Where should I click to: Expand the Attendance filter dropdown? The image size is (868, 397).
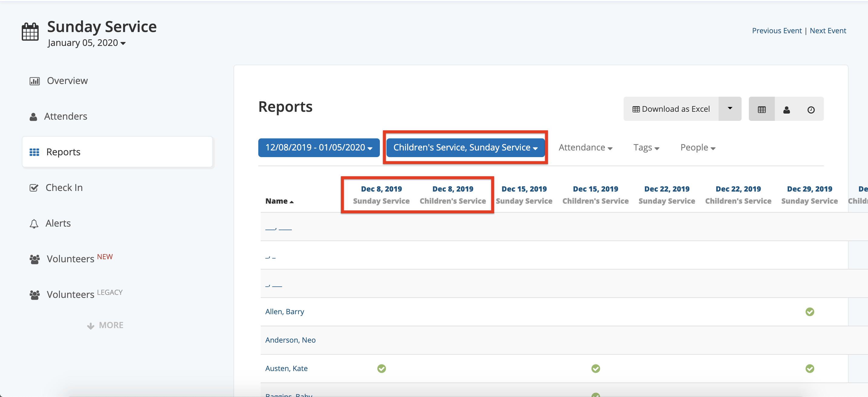[585, 147]
